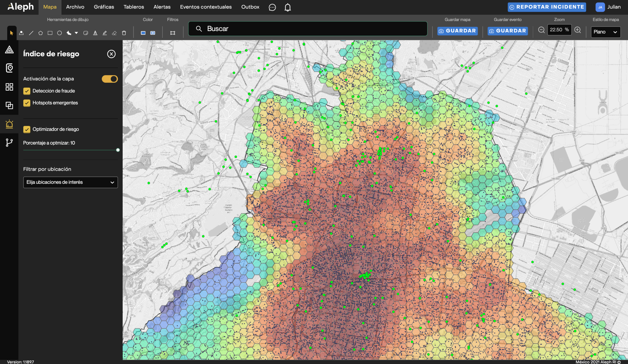Close the Índice de riesgo panel
The width and height of the screenshot is (628, 364).
(111, 54)
